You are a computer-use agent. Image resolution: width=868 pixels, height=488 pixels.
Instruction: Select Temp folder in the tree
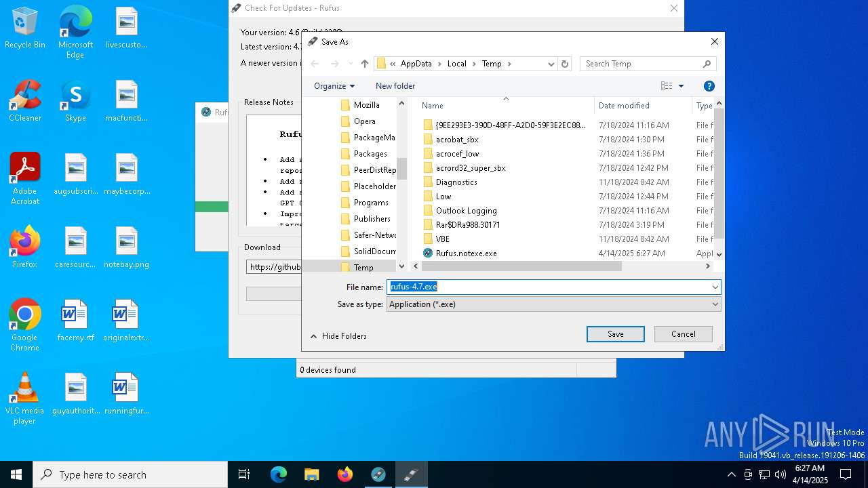pyautogui.click(x=363, y=267)
